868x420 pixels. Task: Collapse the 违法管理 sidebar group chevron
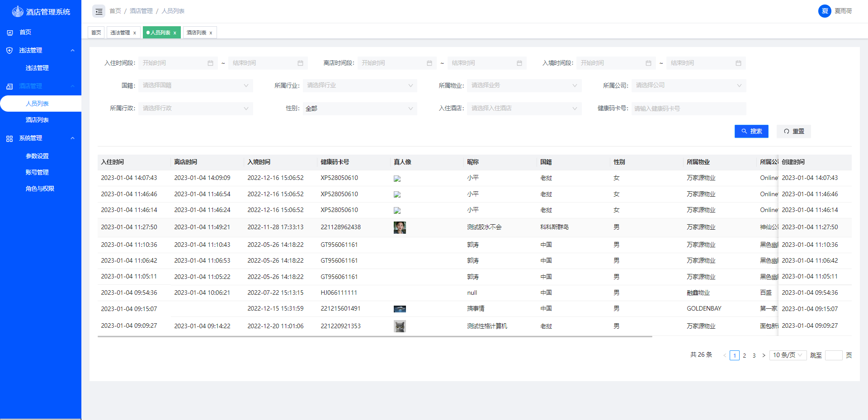point(72,51)
